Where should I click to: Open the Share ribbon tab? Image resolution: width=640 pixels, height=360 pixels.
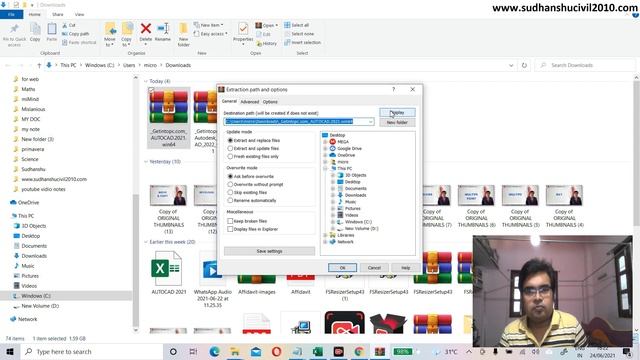pos(58,14)
